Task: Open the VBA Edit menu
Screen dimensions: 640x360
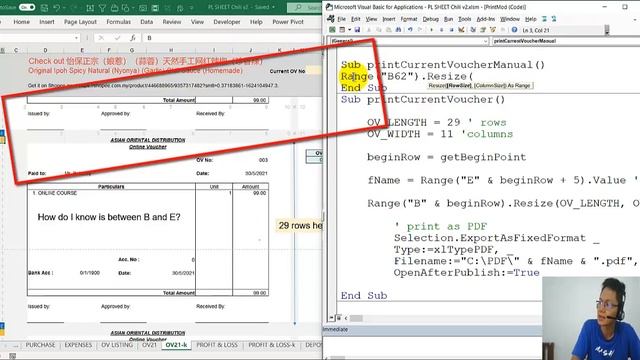Action: click(x=356, y=19)
